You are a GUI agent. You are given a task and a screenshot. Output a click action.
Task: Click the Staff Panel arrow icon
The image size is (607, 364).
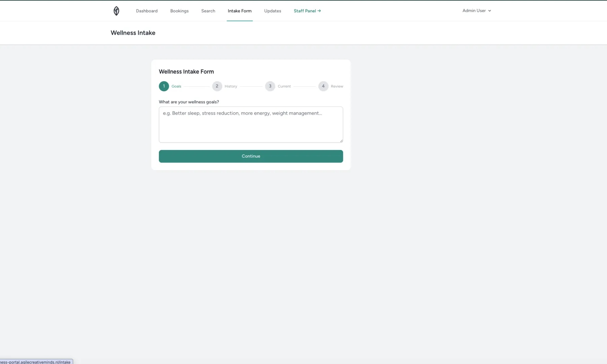click(x=319, y=10)
